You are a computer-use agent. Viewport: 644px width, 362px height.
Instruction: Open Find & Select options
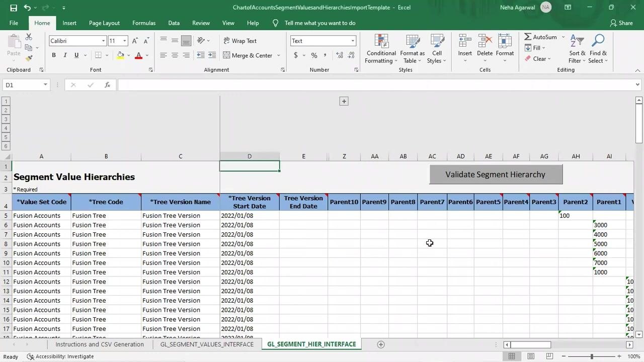coord(598,49)
